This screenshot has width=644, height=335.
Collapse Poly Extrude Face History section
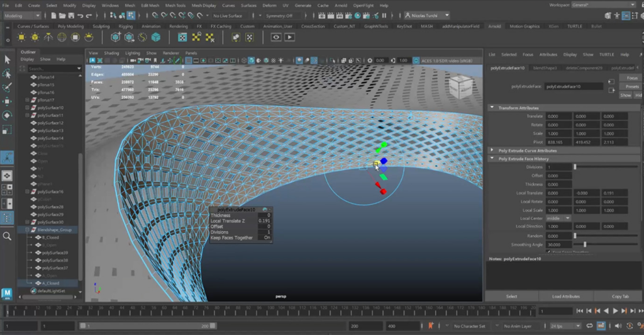[x=492, y=159]
